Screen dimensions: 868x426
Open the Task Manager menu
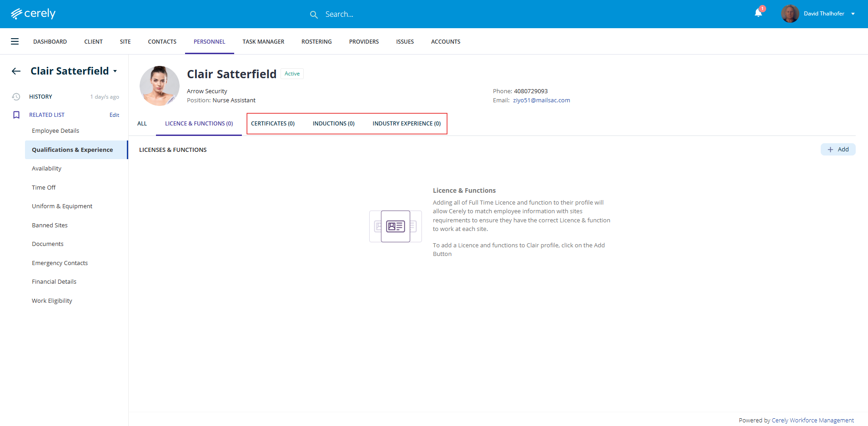(x=263, y=42)
